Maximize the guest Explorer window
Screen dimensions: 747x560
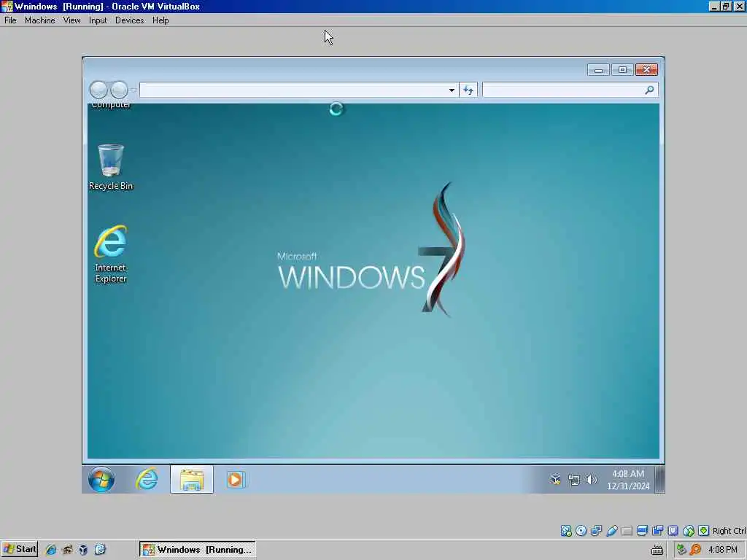pos(622,70)
